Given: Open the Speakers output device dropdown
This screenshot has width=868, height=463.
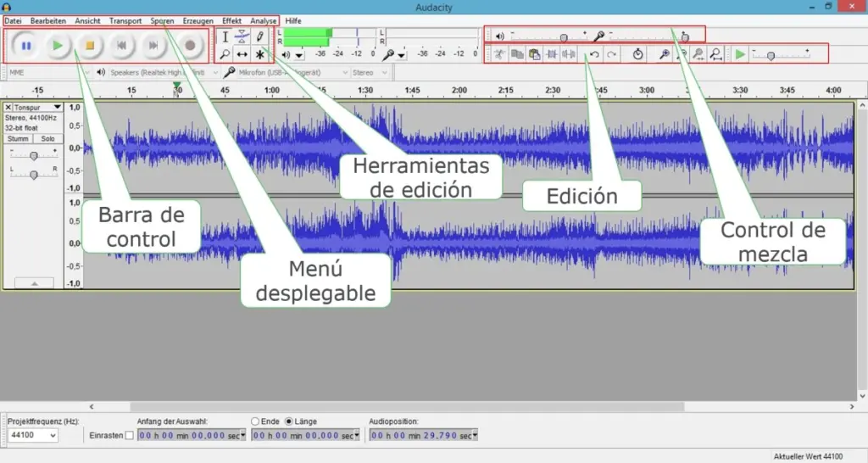Looking at the screenshot, I should (164, 73).
